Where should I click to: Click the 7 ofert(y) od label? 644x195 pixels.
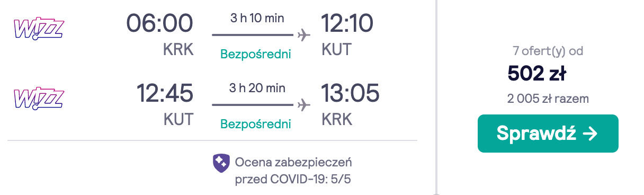tap(548, 51)
